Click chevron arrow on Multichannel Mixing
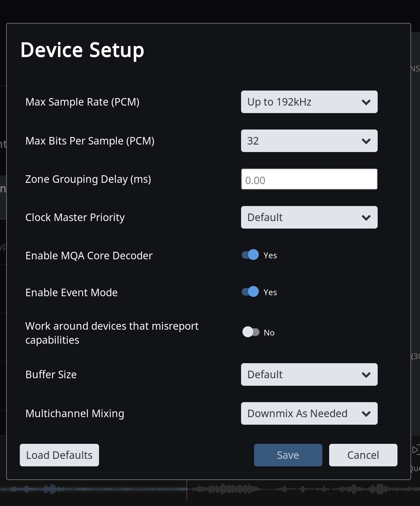 (366, 414)
